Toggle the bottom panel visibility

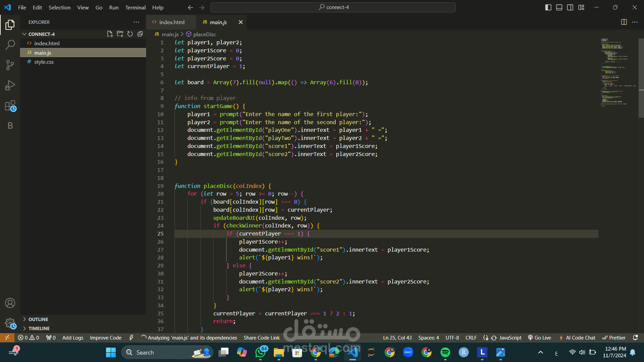point(559,7)
